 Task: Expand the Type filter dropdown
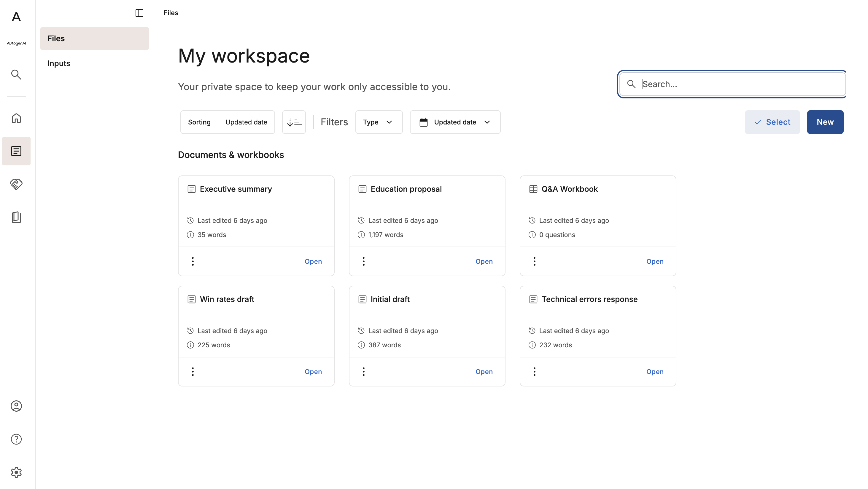tap(379, 122)
